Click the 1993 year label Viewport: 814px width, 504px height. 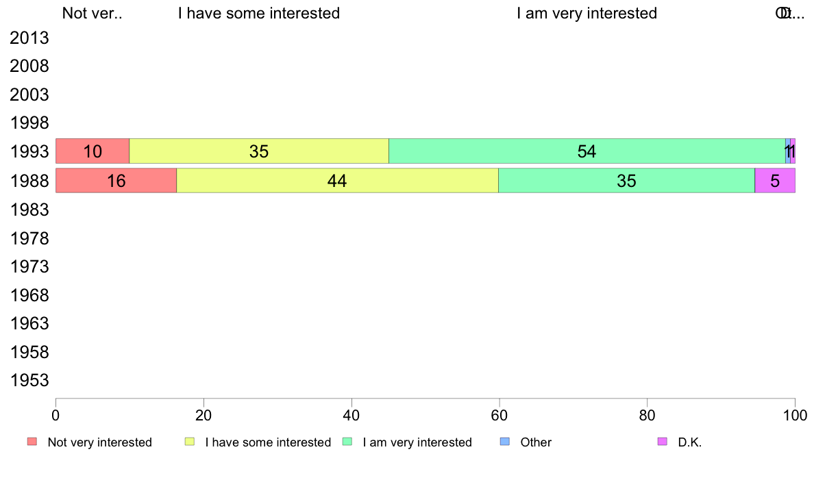click(29, 151)
